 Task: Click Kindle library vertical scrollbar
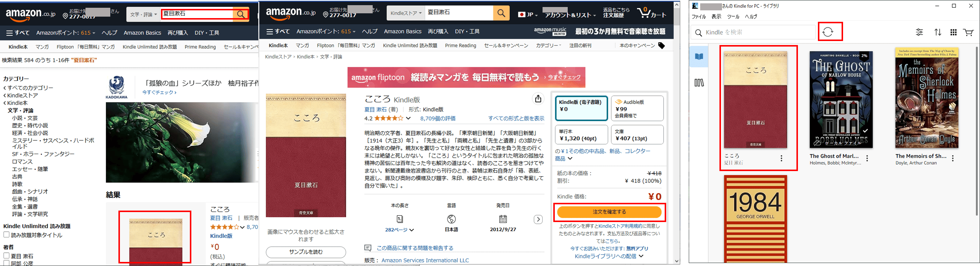pyautogui.click(x=977, y=131)
